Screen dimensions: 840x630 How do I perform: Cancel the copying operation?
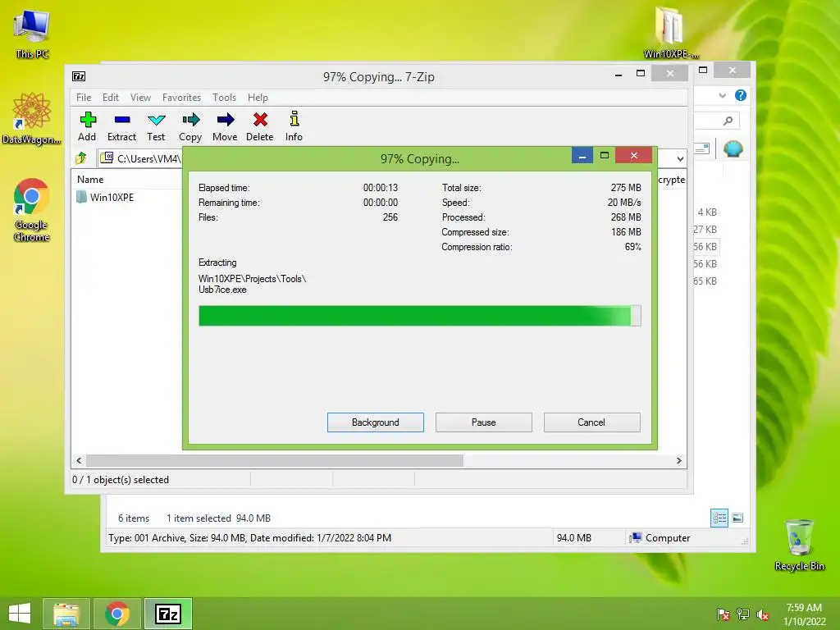(591, 422)
